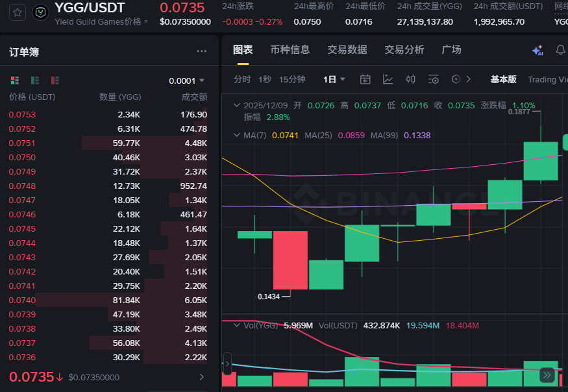Screen dimensions: 568x392
Task: Select the 15分钟 chart interval
Action: point(292,79)
